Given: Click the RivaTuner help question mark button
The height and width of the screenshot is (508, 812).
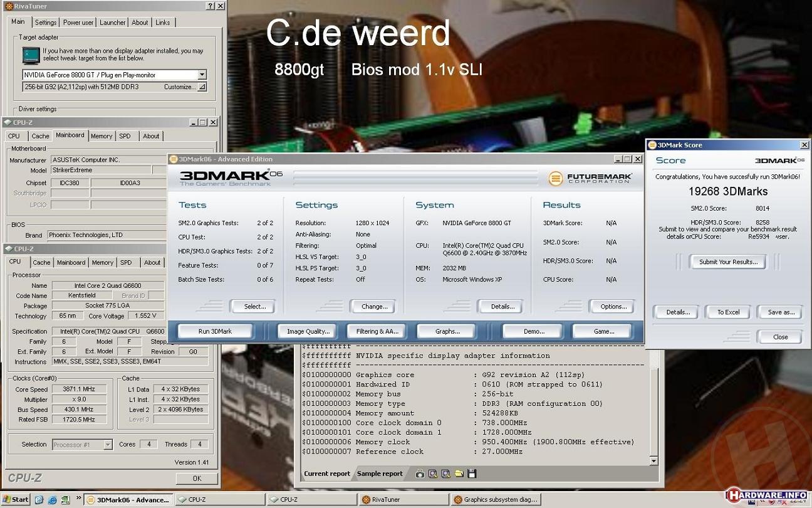Looking at the screenshot, I should [209, 6].
